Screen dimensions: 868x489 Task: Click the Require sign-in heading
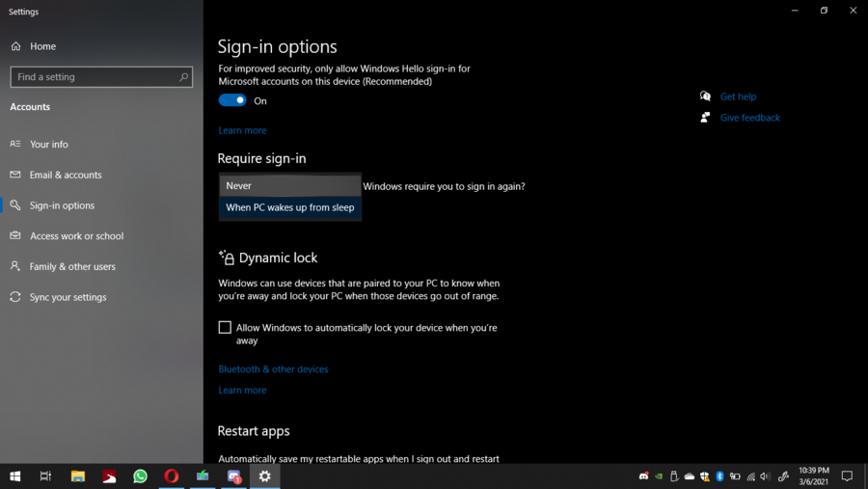[261, 158]
